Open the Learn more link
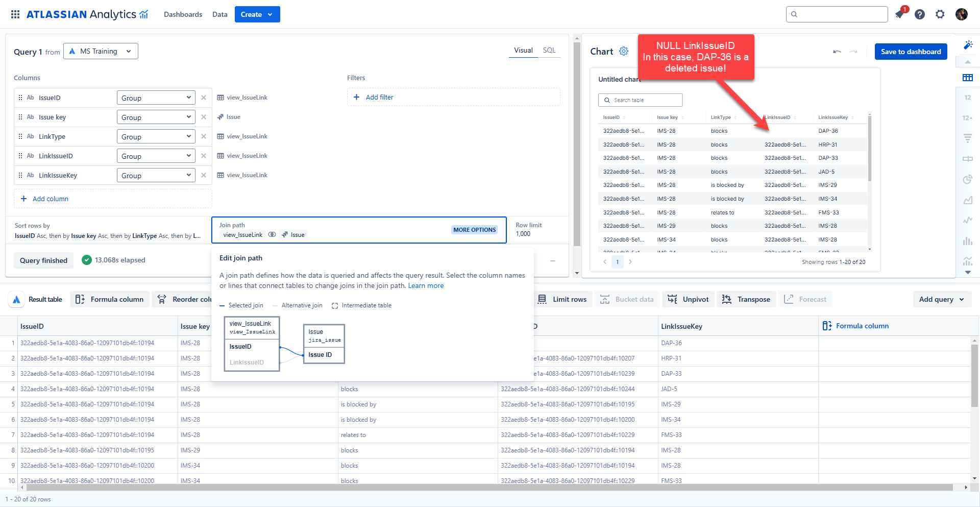The height and width of the screenshot is (507, 980). 426,286
